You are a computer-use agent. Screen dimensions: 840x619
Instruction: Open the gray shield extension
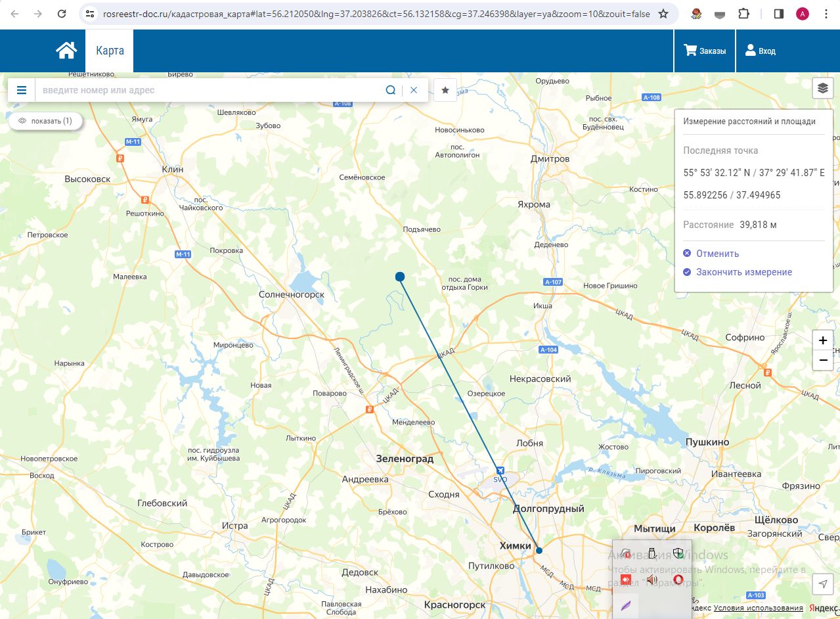pos(720,14)
